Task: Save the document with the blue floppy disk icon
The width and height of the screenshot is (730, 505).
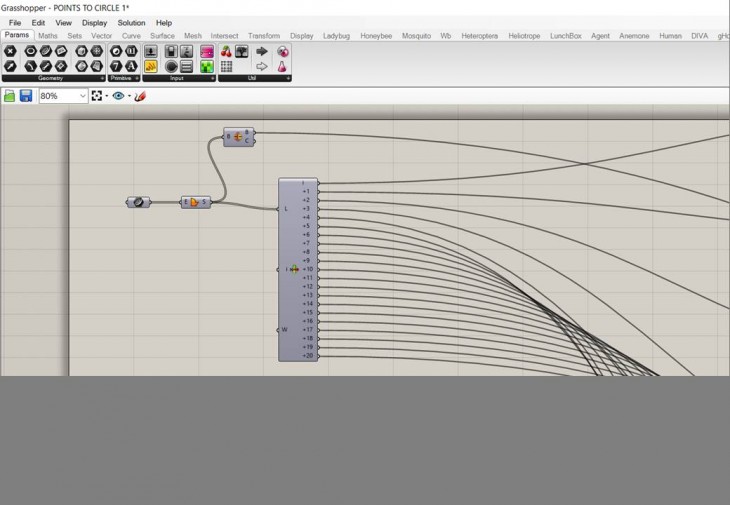Action: coord(25,96)
